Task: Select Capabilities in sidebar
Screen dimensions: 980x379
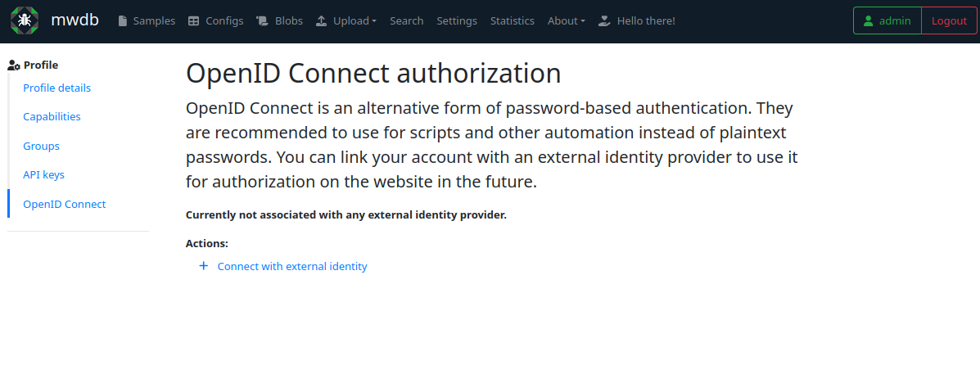Action: click(52, 117)
